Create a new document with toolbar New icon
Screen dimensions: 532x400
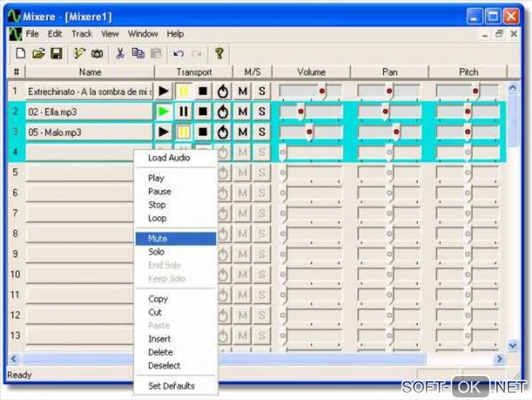tap(20, 54)
